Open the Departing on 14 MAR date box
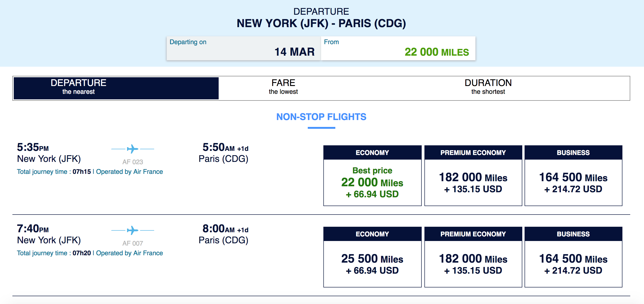This screenshot has height=304, width=644. coord(243,48)
